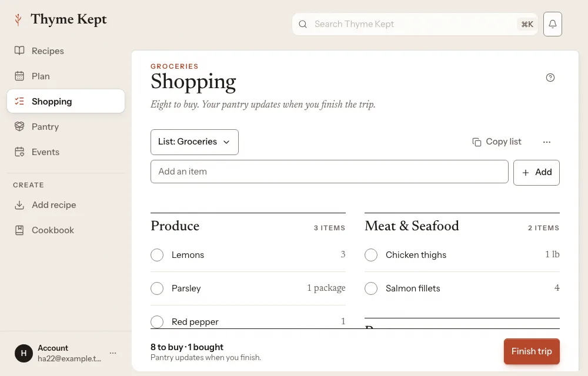Click the Chicken thighs item name

416,254
